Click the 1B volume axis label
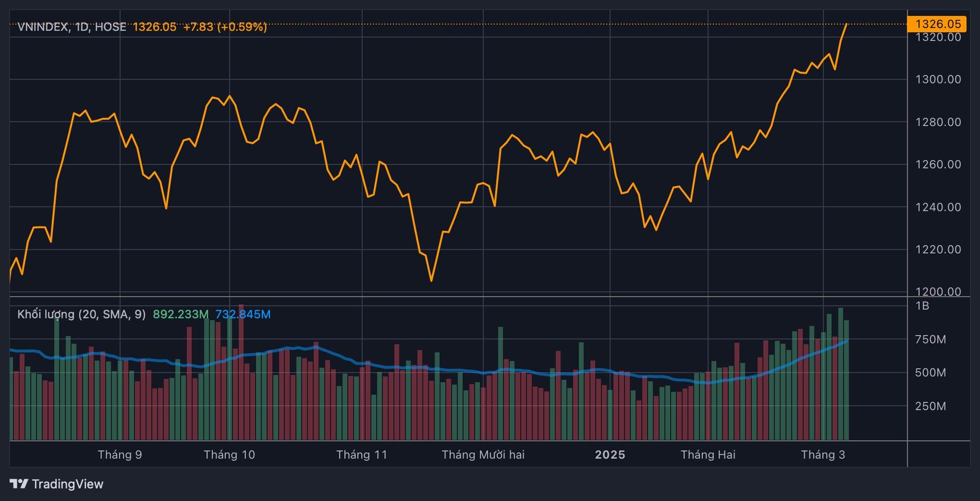 [922, 306]
